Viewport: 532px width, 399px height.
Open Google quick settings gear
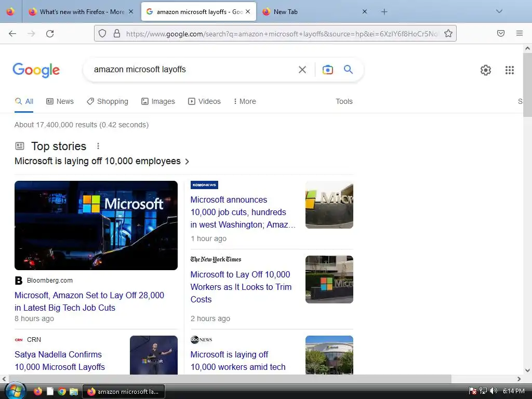(x=486, y=70)
